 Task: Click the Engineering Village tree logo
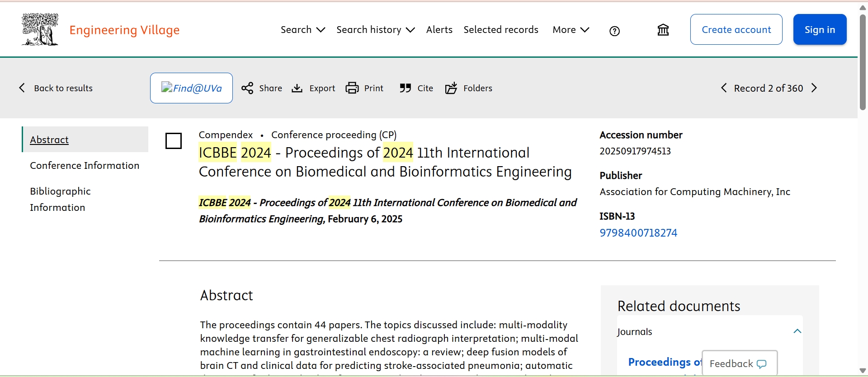click(40, 29)
